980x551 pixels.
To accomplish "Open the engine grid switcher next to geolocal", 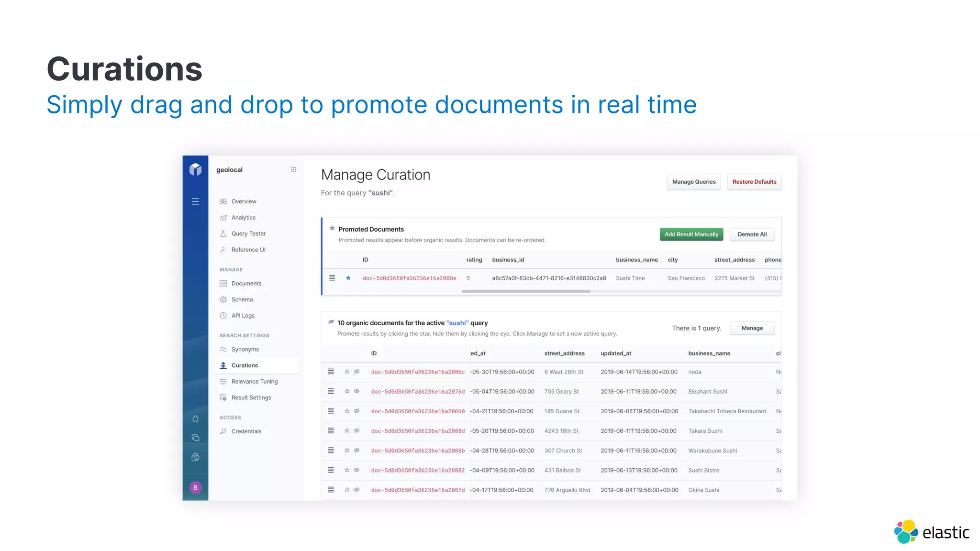I will tap(293, 170).
